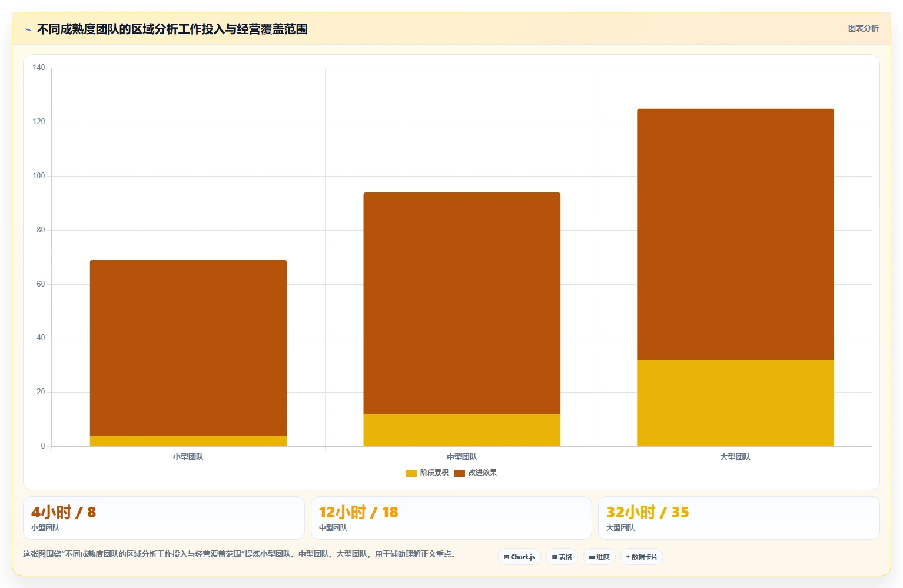Click the 大型团队 x-axis label
Image resolution: width=903 pixels, height=588 pixels.
(x=735, y=457)
